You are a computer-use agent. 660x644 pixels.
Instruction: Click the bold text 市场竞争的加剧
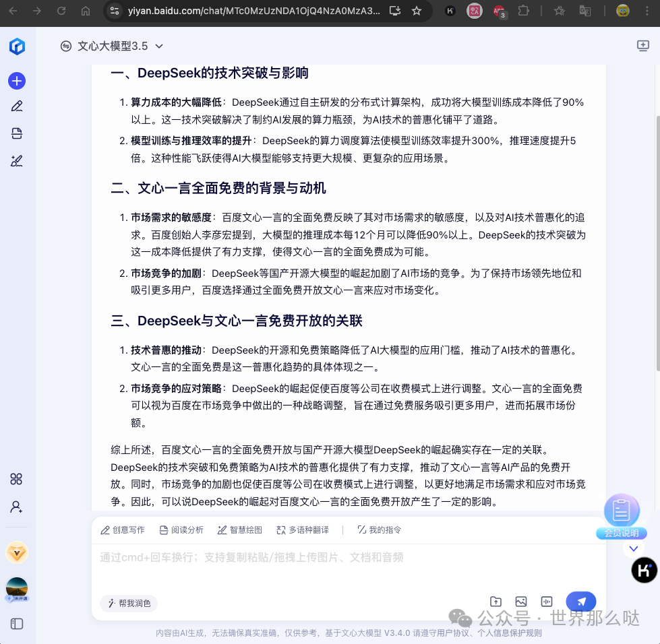166,273
